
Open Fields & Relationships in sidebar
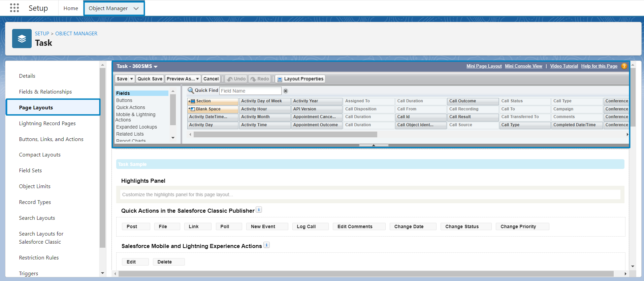(45, 92)
